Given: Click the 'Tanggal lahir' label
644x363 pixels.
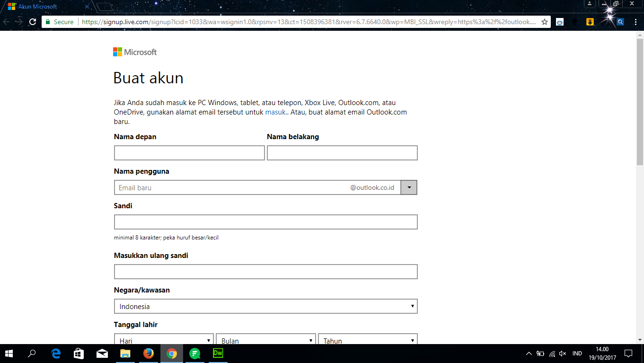Looking at the screenshot, I should [x=136, y=325].
